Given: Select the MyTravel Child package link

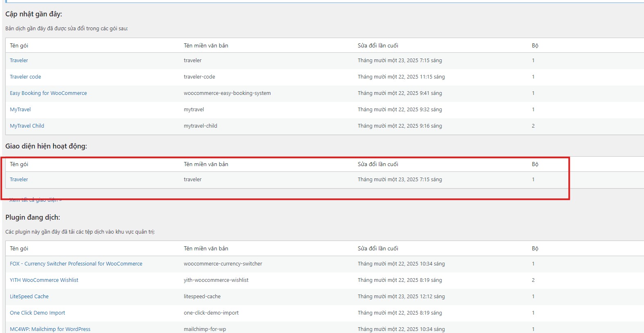Looking at the screenshot, I should (x=27, y=126).
